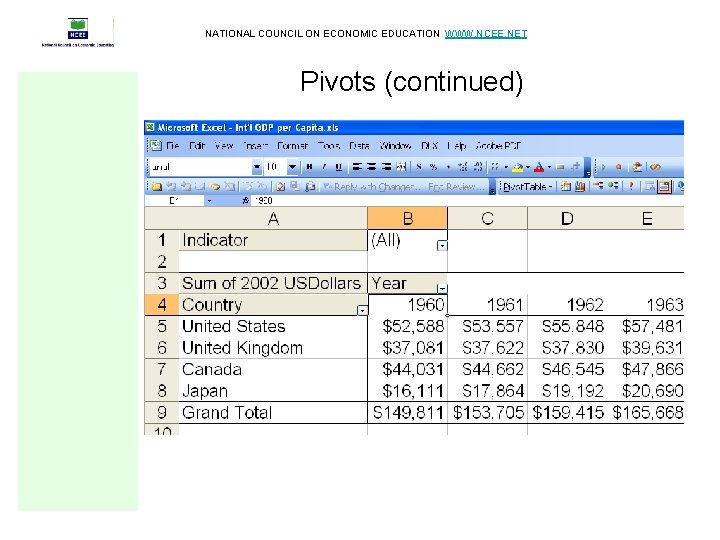Select column header D
This screenshot has width=720, height=540.
click(x=567, y=219)
